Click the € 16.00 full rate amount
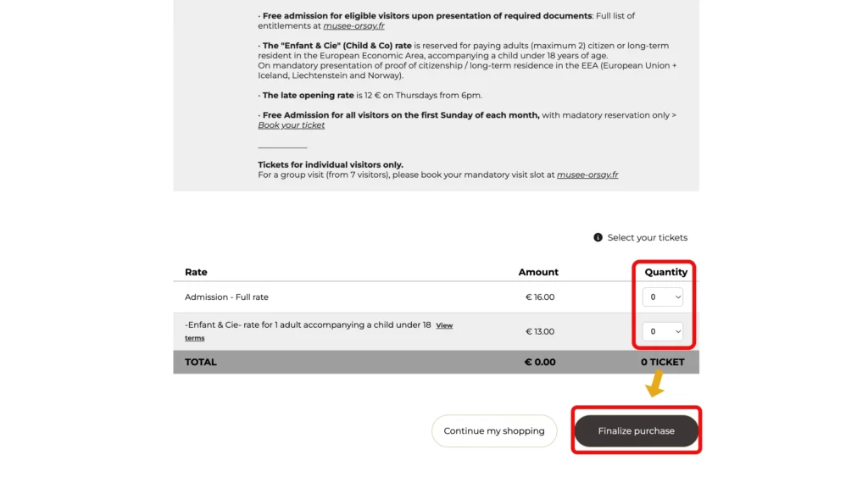This screenshot has height=488, width=868. click(x=540, y=297)
